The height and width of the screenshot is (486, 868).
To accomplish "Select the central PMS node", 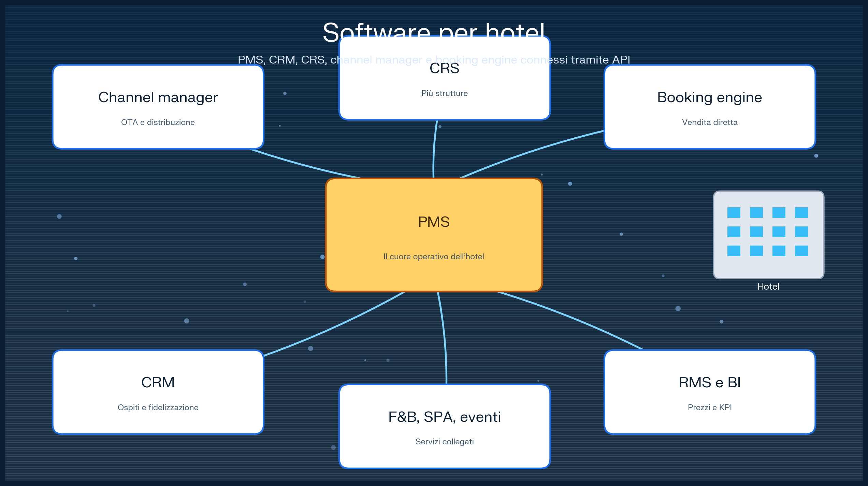I will 434,235.
